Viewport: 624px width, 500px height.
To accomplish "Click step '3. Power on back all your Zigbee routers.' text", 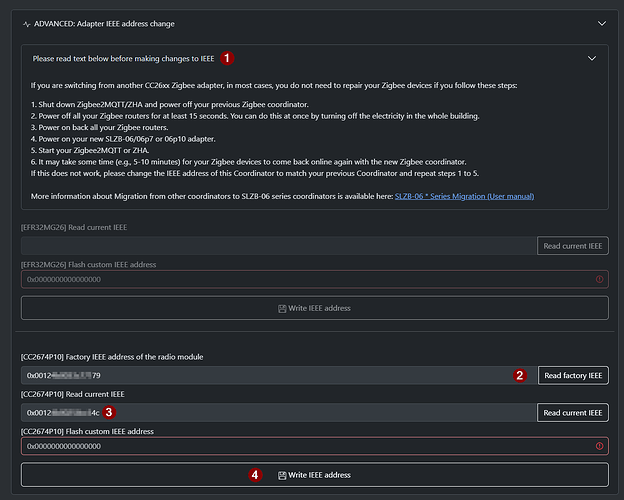I will pos(99,127).
